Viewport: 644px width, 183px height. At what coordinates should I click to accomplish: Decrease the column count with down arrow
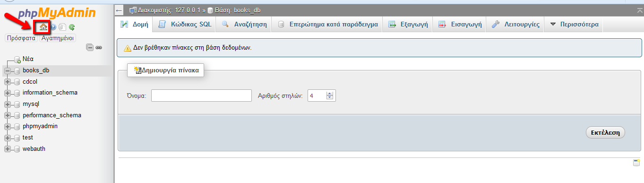[x=330, y=98]
